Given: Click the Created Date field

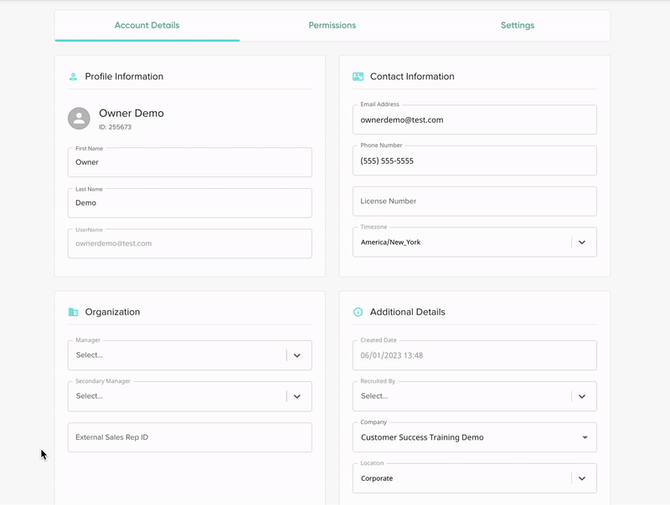Looking at the screenshot, I should pos(474,355).
